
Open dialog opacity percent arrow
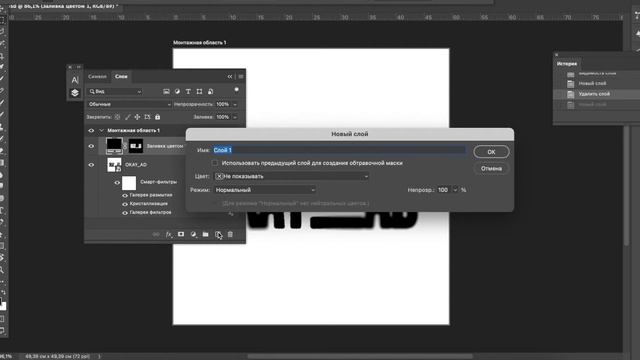point(455,190)
